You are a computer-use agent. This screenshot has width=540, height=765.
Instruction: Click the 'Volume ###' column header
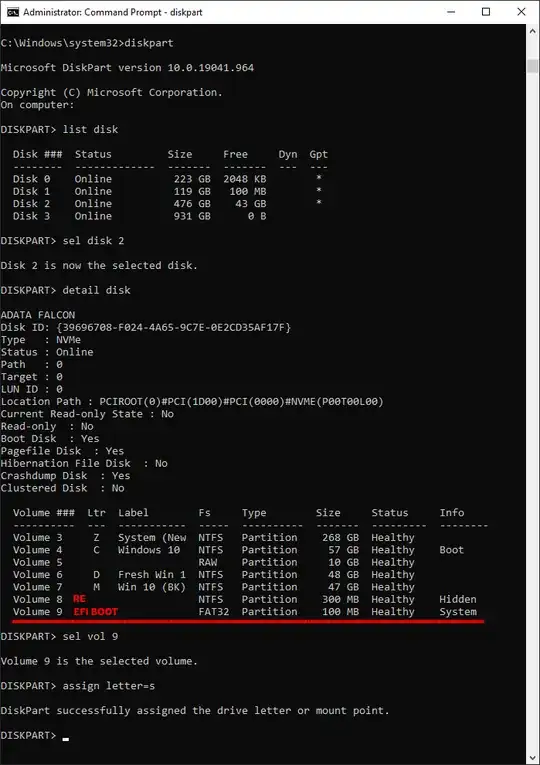pos(44,513)
